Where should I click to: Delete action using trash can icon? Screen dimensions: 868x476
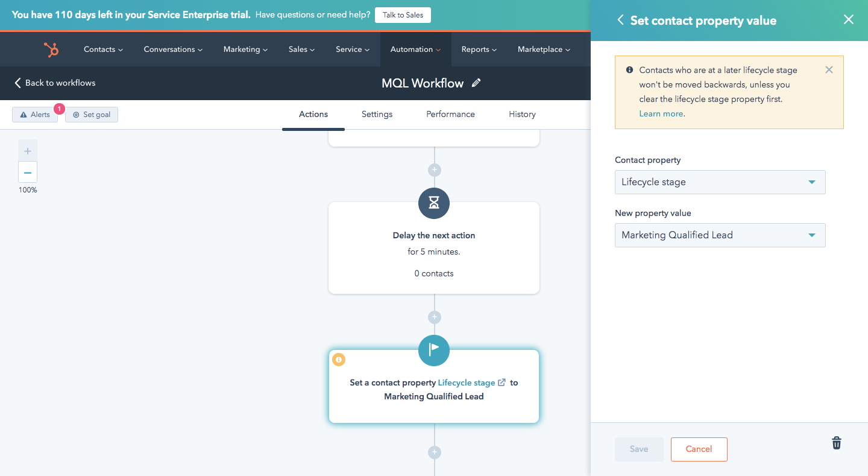836,443
